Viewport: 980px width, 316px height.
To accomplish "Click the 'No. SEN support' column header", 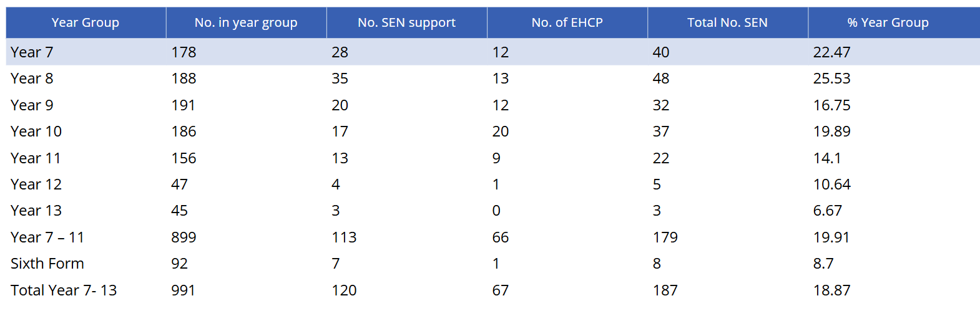I will click(x=406, y=23).
